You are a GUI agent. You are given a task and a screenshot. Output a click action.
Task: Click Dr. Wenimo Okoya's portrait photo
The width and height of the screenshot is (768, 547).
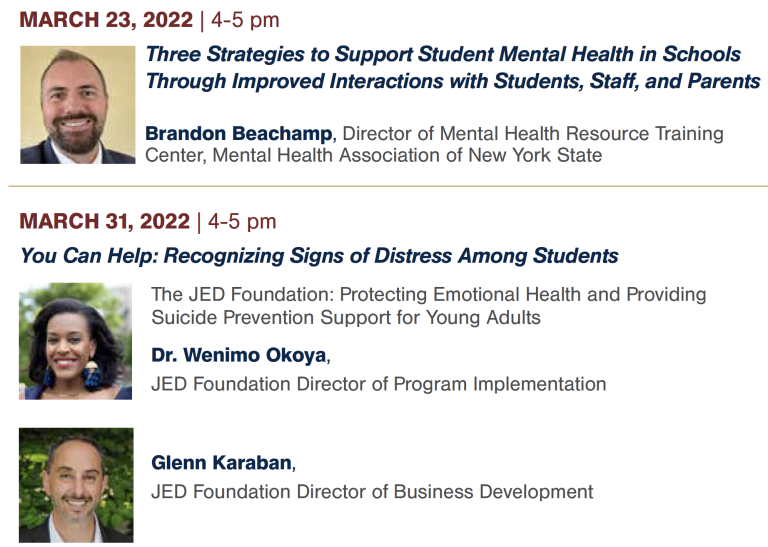coord(75,341)
